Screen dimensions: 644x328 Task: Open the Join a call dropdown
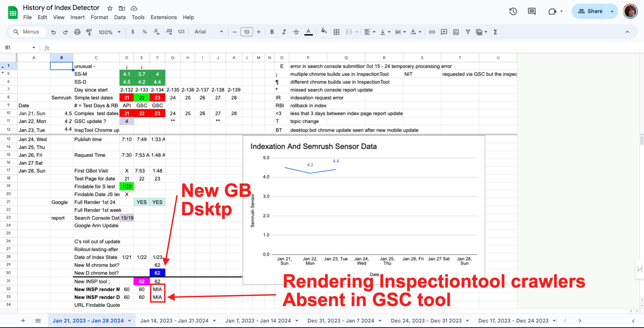[561, 11]
